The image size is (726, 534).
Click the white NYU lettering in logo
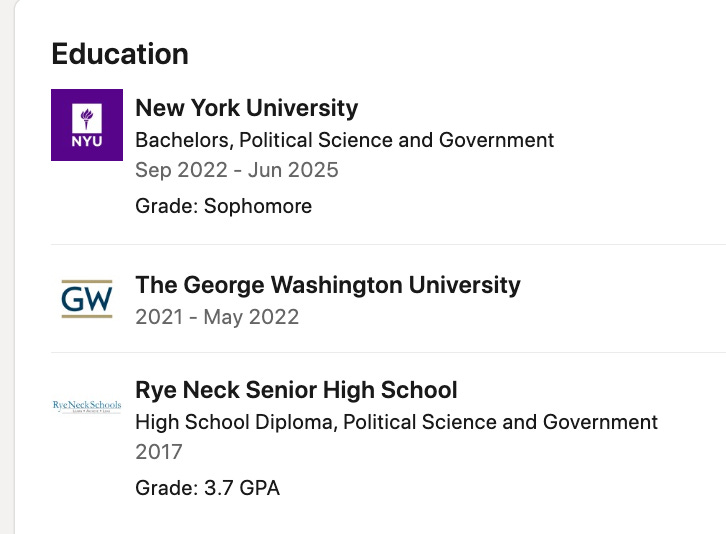87,141
